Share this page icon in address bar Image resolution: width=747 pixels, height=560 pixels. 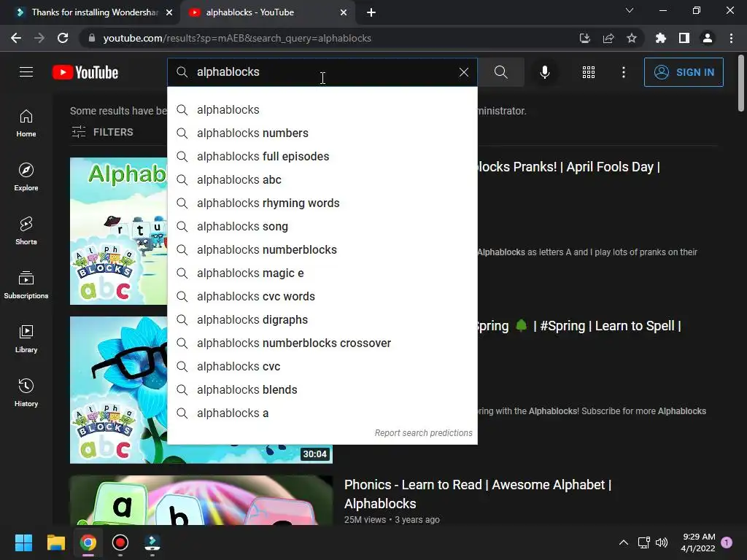click(x=608, y=38)
